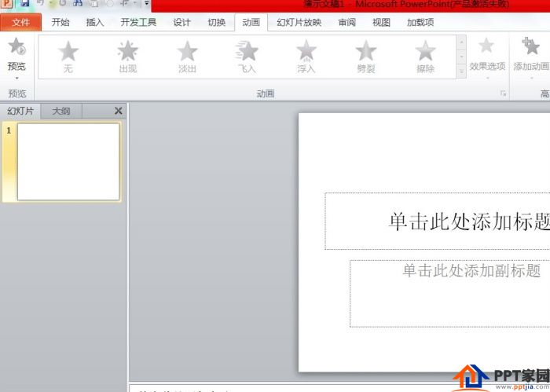The image size is (550, 392).
Task: Close the slides thumbnail pane
Action: coord(118,111)
